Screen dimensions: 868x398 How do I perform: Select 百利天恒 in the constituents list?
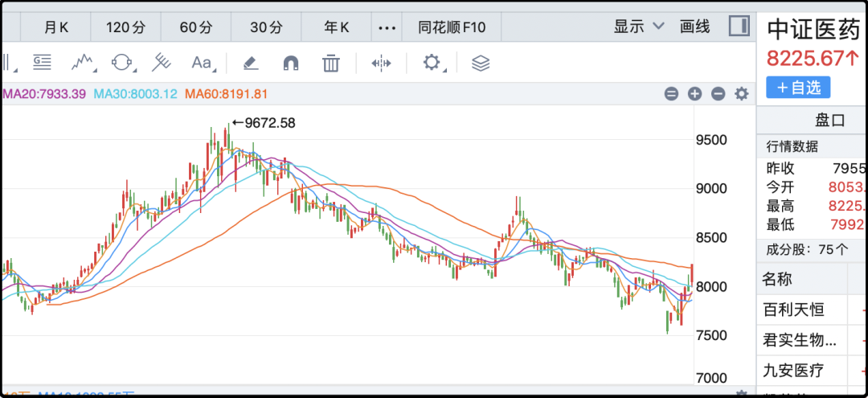coord(793,310)
